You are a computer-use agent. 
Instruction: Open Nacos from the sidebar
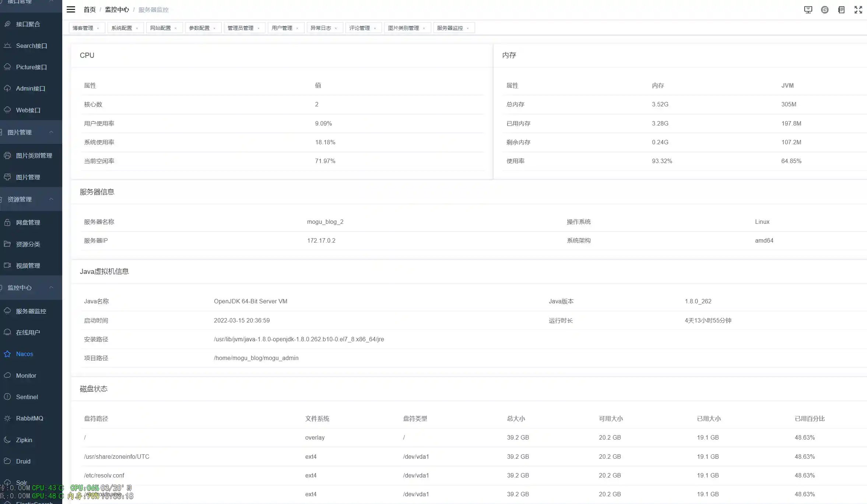click(x=24, y=354)
